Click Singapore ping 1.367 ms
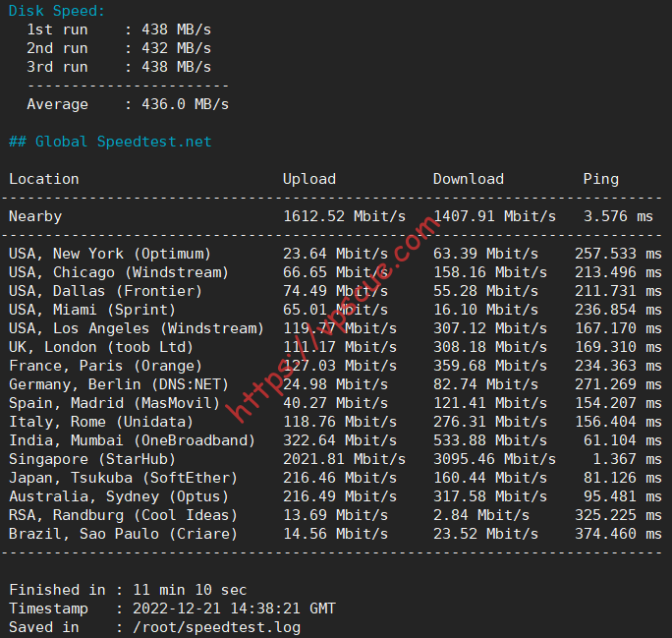The image size is (672, 638). (x=627, y=459)
